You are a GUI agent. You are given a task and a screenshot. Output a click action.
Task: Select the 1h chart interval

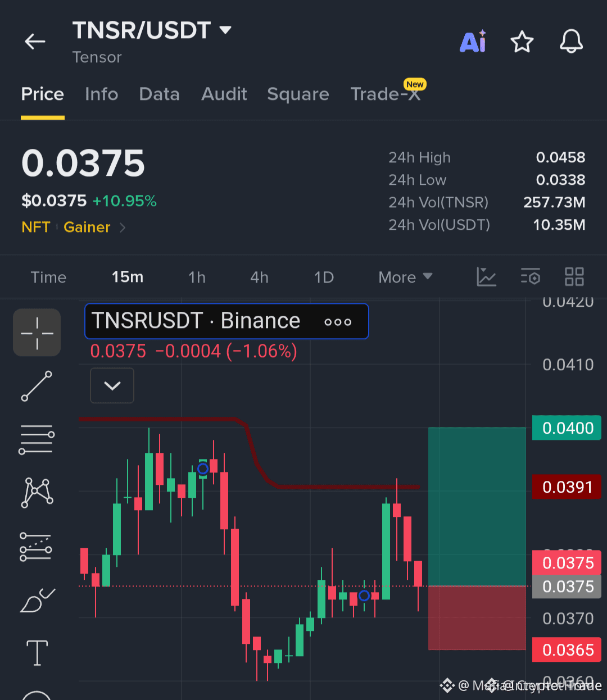point(197,277)
